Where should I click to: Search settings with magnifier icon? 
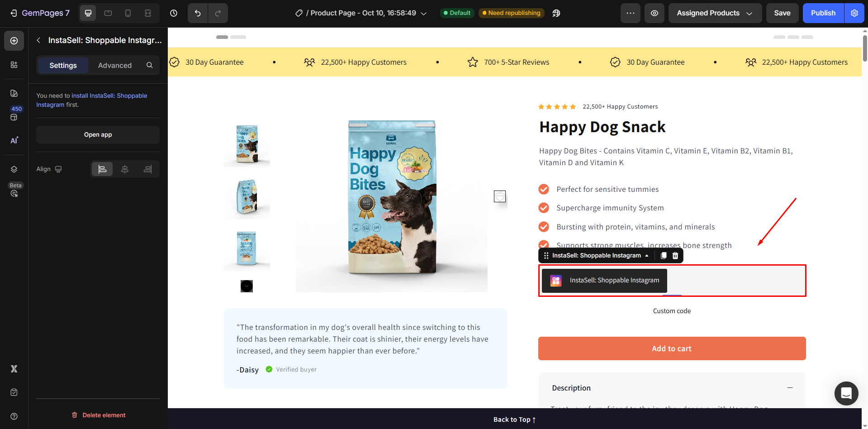pos(149,65)
